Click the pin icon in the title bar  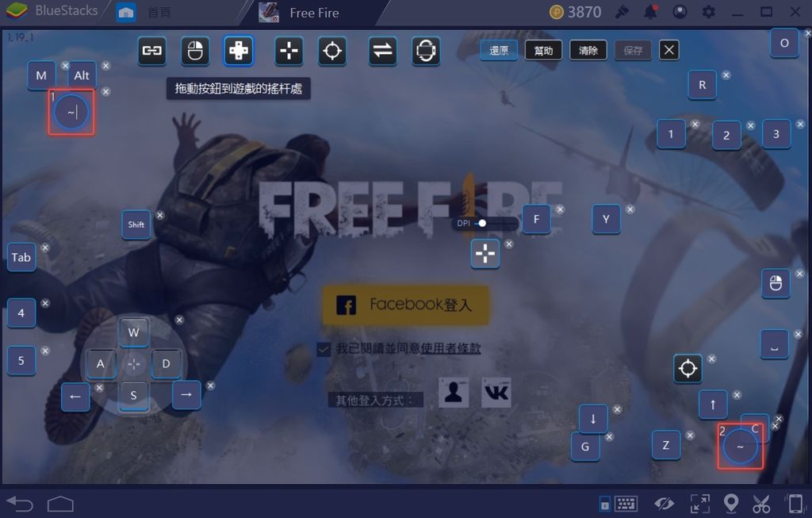pyautogui.click(x=622, y=12)
